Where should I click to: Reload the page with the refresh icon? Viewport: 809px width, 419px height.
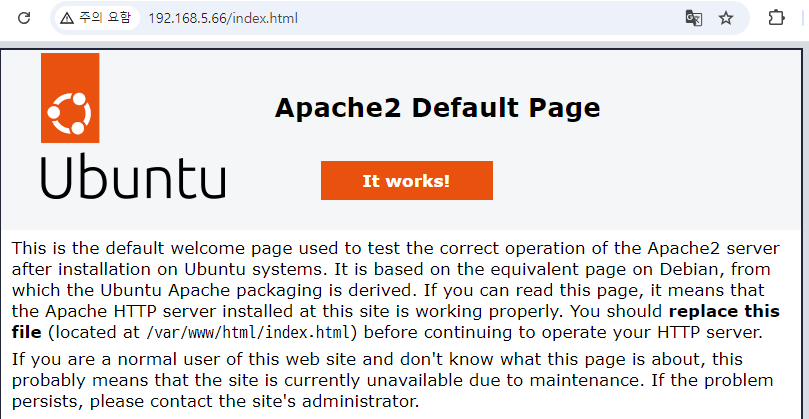tap(24, 18)
